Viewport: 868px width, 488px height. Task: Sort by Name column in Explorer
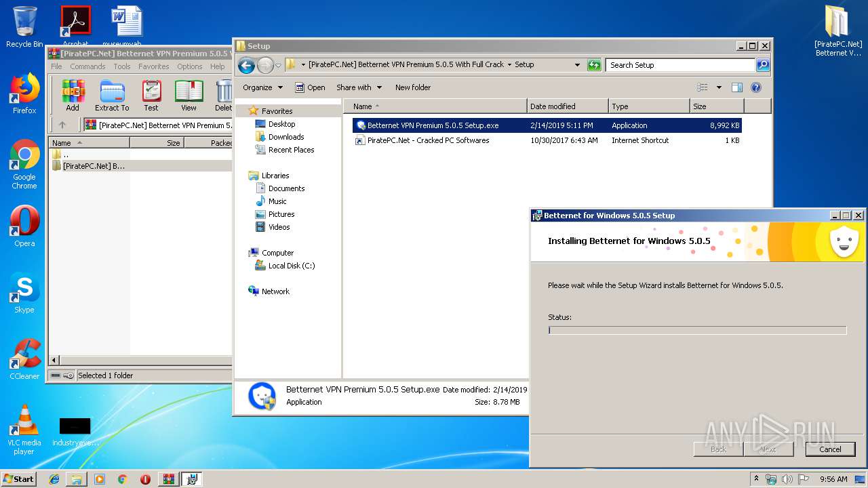click(435, 106)
